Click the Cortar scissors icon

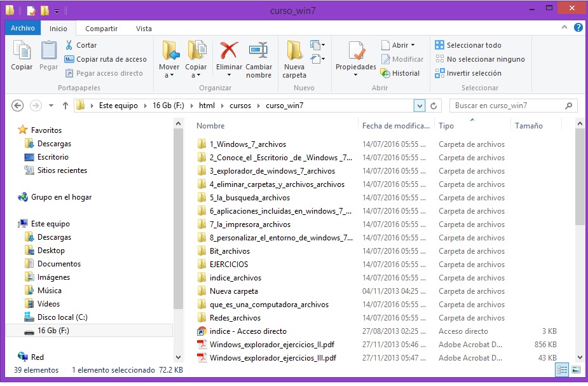click(69, 45)
